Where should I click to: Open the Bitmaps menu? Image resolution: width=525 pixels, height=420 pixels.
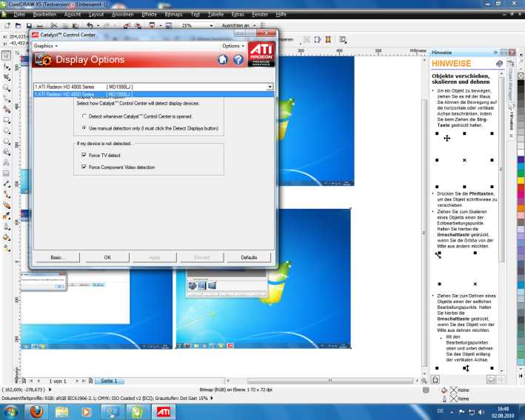click(173, 14)
